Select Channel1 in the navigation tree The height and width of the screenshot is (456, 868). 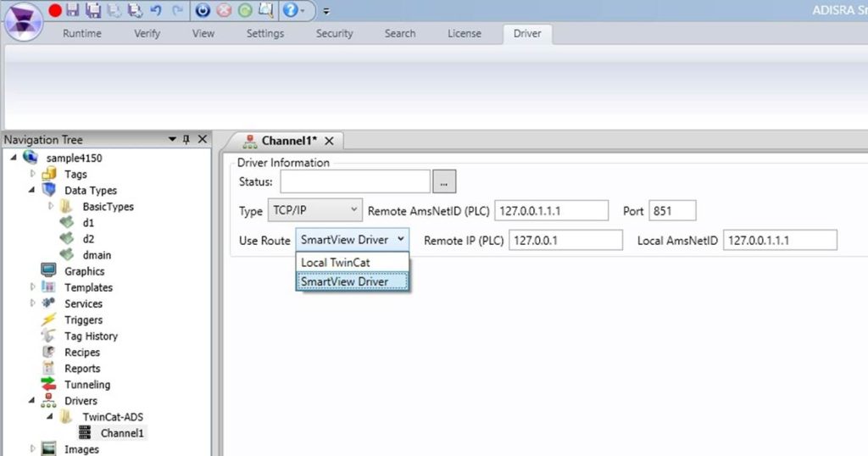(122, 433)
